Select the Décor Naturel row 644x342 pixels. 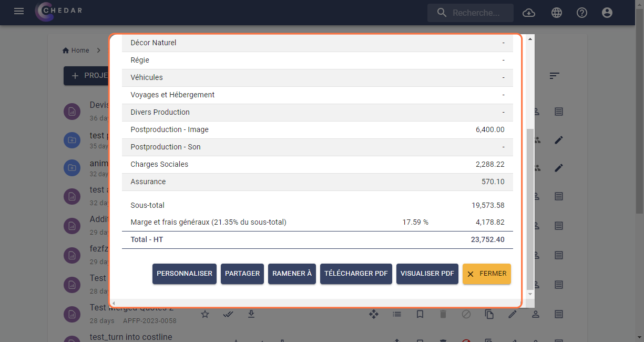(x=318, y=43)
